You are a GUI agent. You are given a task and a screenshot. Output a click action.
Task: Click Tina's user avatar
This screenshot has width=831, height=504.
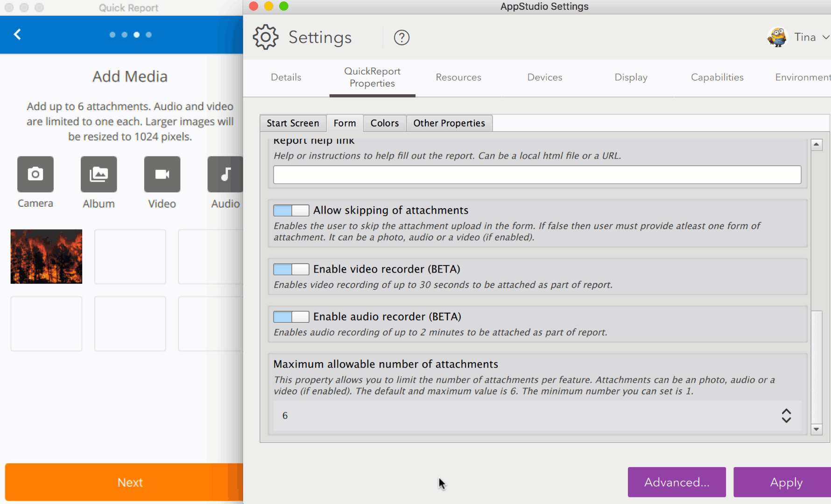pos(777,37)
